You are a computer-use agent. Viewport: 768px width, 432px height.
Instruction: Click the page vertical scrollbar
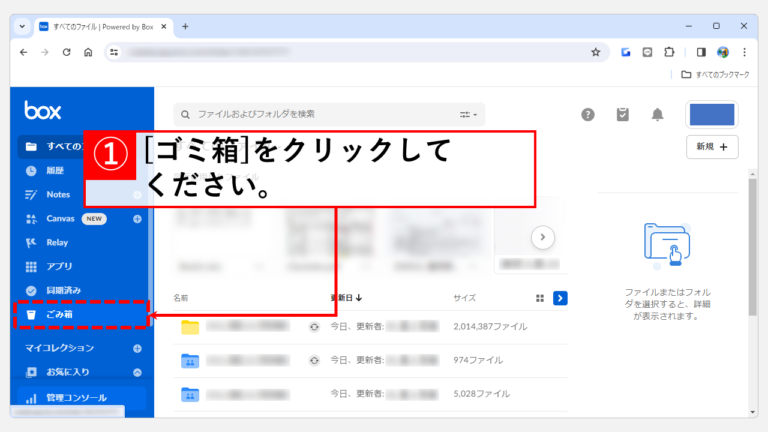pyautogui.click(x=753, y=247)
